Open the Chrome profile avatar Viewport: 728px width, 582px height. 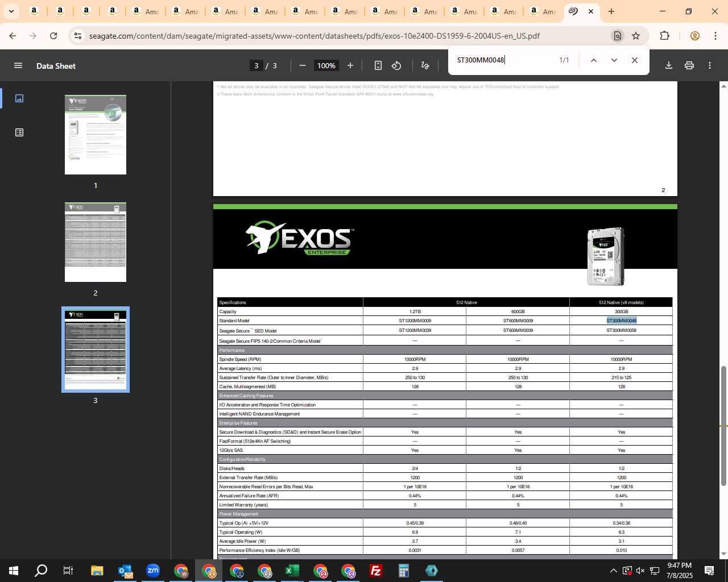[694, 36]
